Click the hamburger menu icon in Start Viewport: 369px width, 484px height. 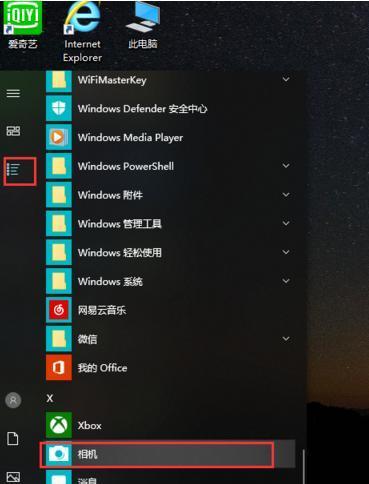point(13,93)
